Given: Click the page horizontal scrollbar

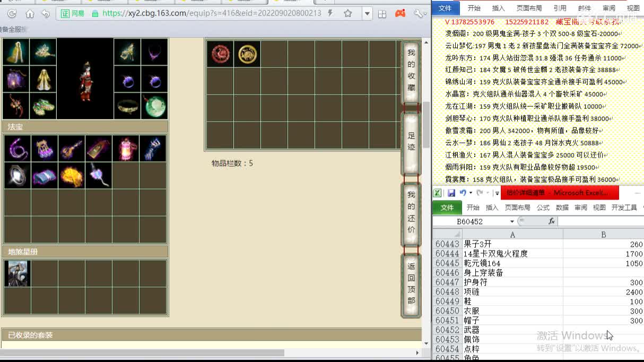Looking at the screenshot, I should 143,352.
